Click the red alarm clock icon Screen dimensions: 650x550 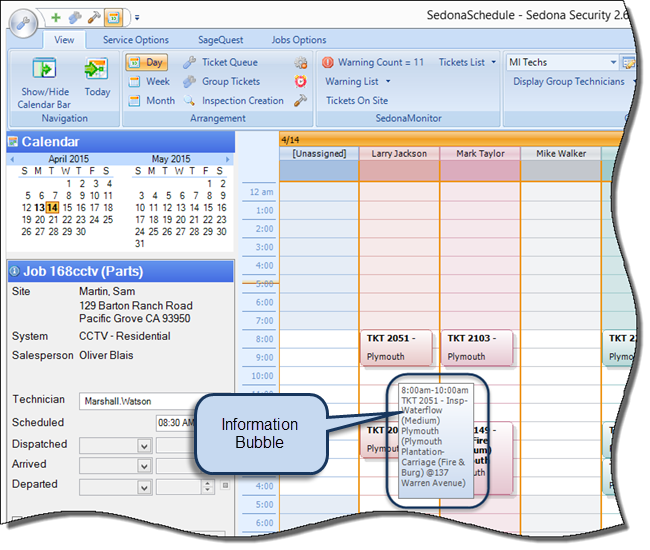[x=301, y=81]
